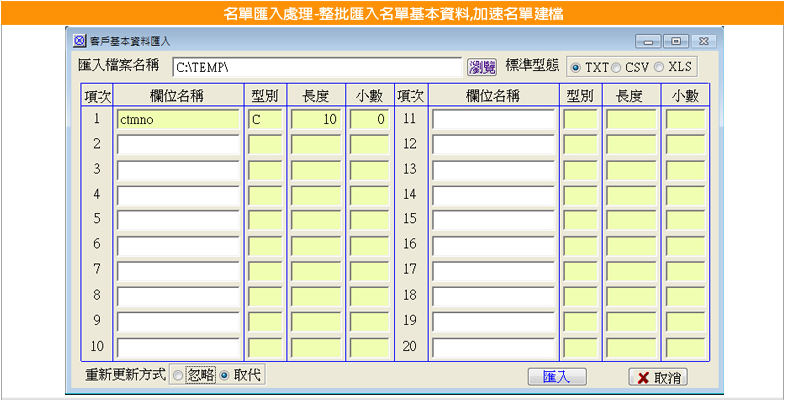786x402 pixels.
Task: Select 忽略 as the update method
Action: [178, 376]
